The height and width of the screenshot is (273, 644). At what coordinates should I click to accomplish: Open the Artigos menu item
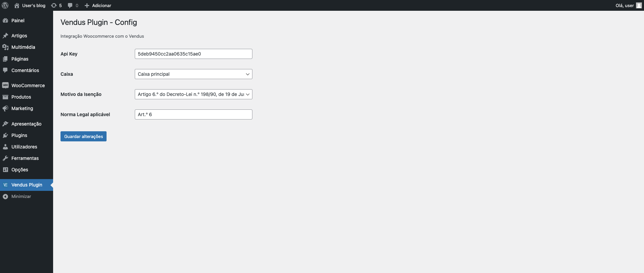(x=27, y=36)
